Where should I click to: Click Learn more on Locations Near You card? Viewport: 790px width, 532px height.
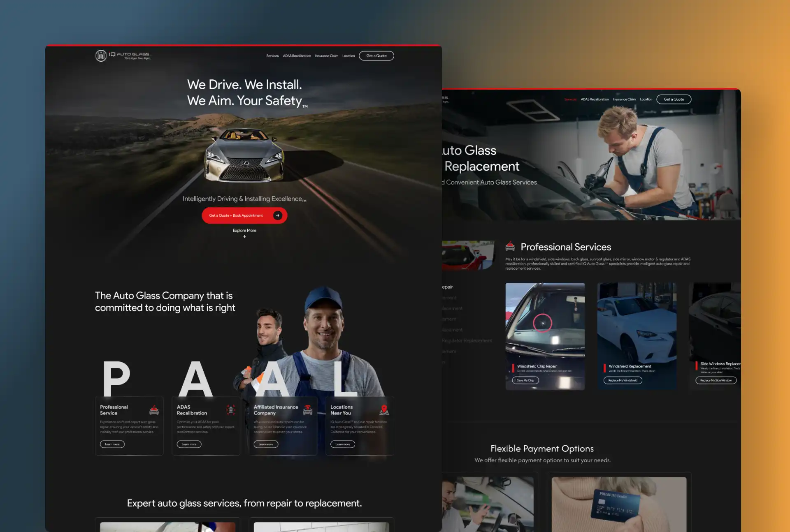pos(343,444)
